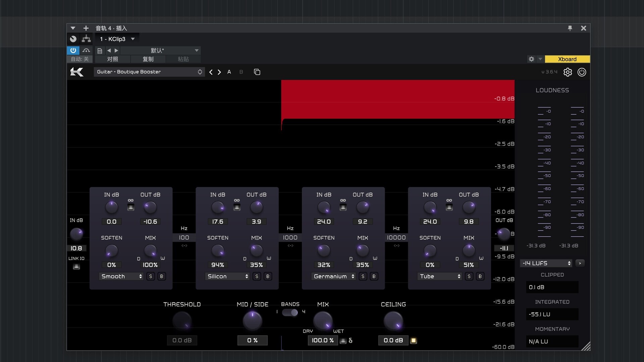The image size is (644, 362).
Task: Click the 对照 compare button
Action: pyautogui.click(x=113, y=59)
